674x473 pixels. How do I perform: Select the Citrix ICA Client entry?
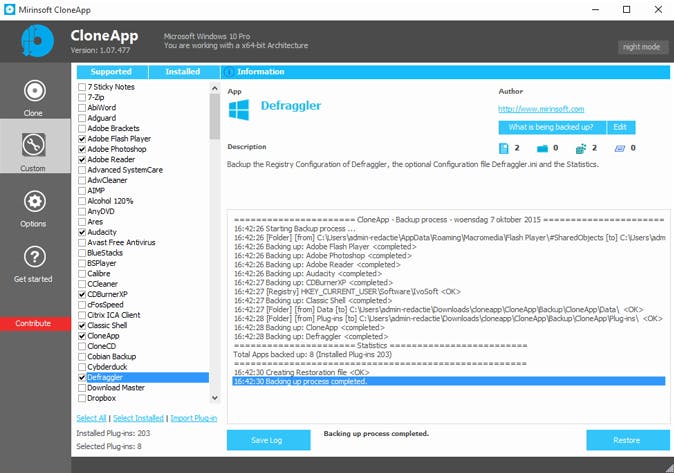(113, 315)
